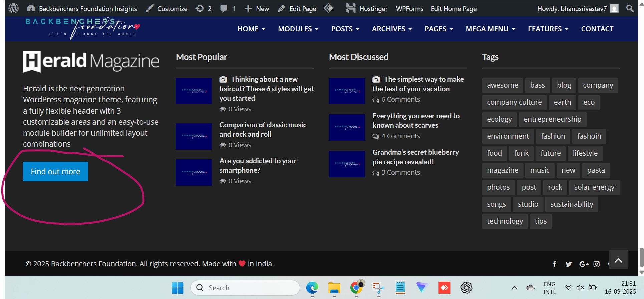Open the Howdy, bhanusrivastav7 account menu
644x299 pixels.
click(578, 9)
